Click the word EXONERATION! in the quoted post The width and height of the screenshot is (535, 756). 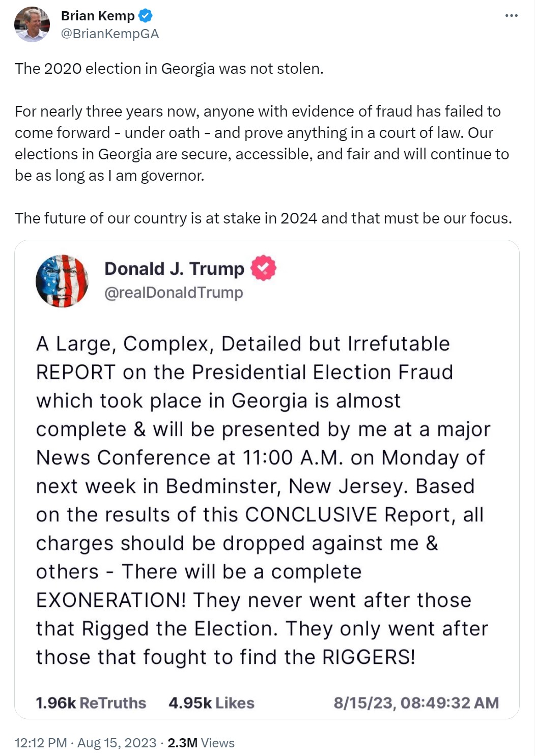click(111, 600)
